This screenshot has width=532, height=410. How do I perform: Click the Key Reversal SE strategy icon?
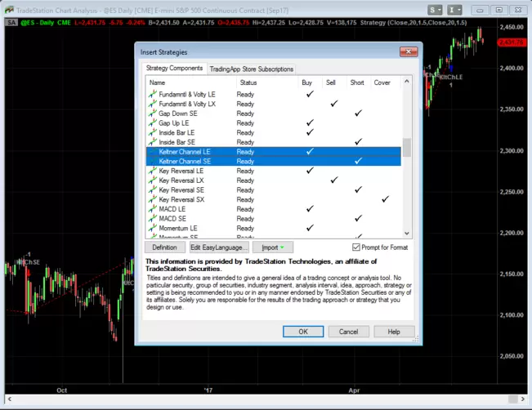(152, 189)
